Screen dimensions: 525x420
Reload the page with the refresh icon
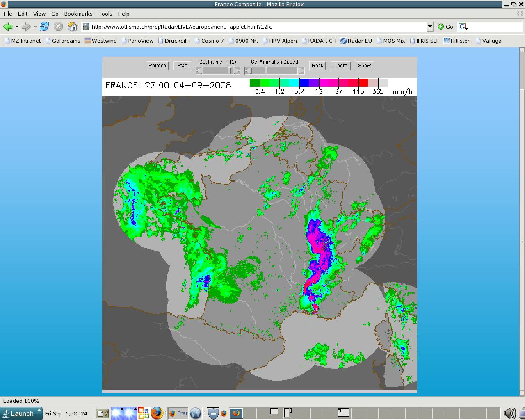(x=44, y=27)
